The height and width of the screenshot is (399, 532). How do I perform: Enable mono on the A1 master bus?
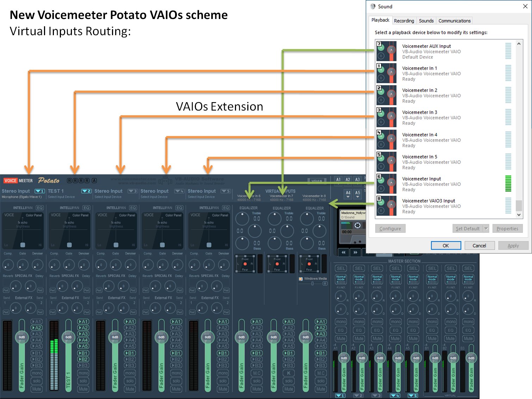341,322
